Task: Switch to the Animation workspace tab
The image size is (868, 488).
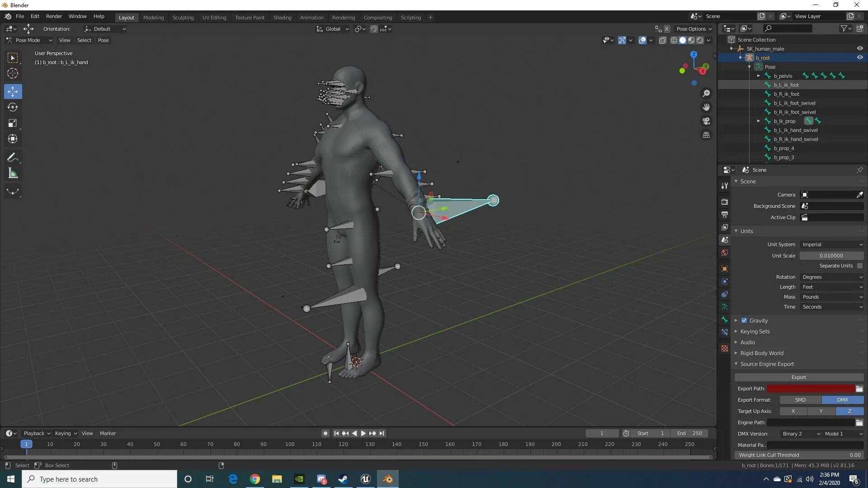Action: [x=311, y=17]
